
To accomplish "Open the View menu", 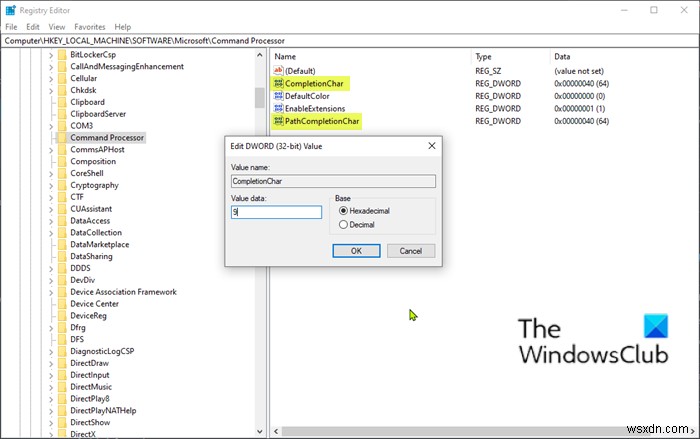I will pos(57,27).
